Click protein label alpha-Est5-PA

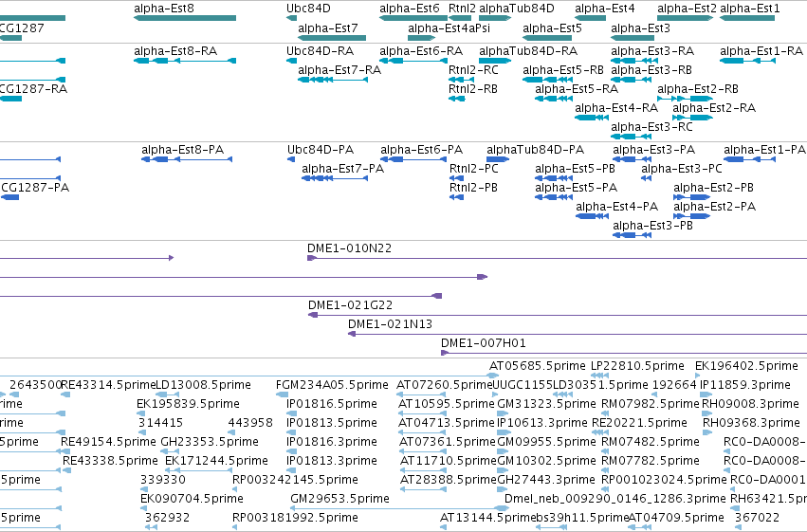pos(576,188)
